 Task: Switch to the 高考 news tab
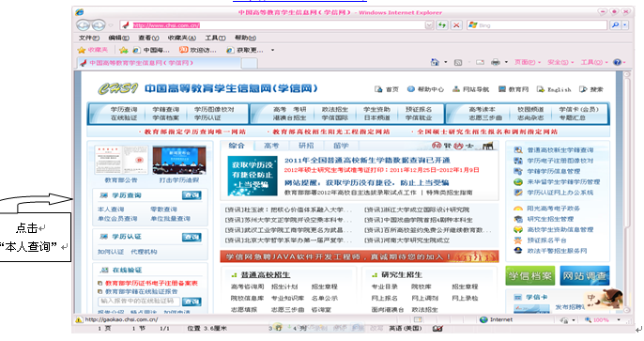(271, 146)
